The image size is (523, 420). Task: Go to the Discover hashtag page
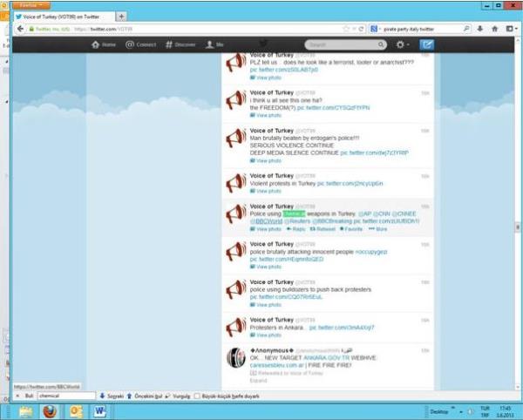[x=180, y=44]
